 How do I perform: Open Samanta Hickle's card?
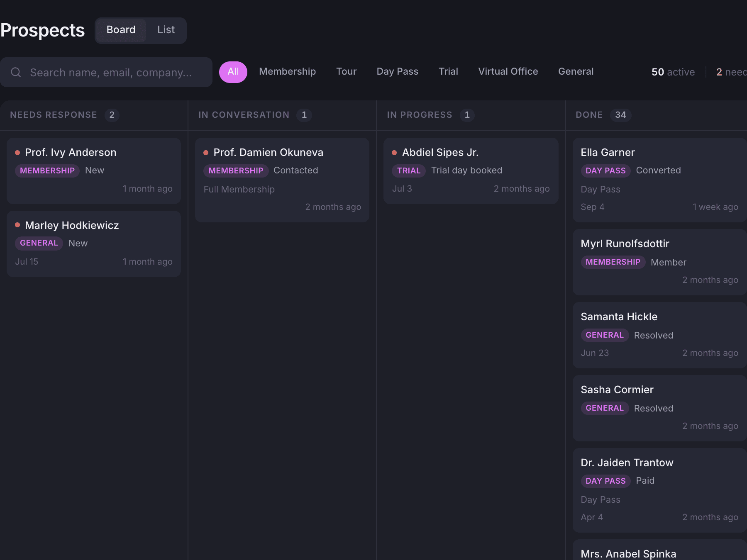tap(660, 335)
